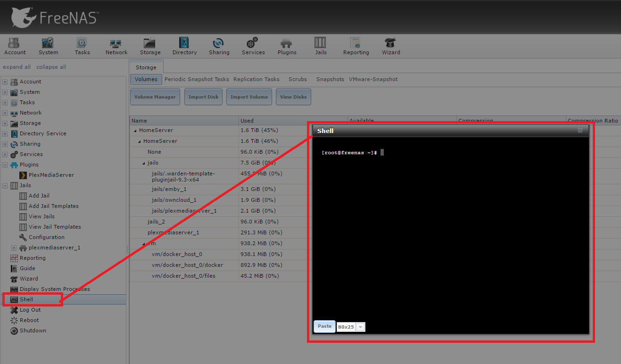Open the Account toolbar icon

pyautogui.click(x=15, y=46)
